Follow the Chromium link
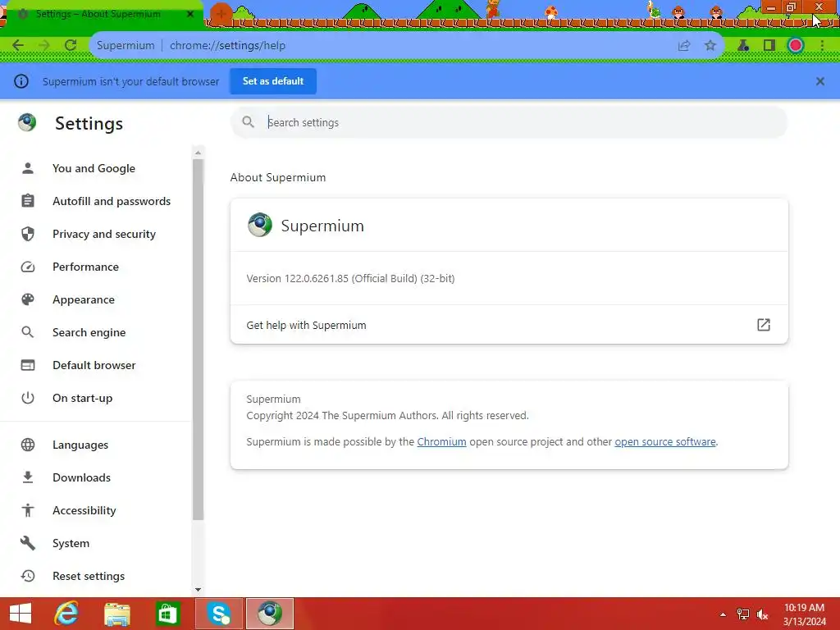 [441, 442]
